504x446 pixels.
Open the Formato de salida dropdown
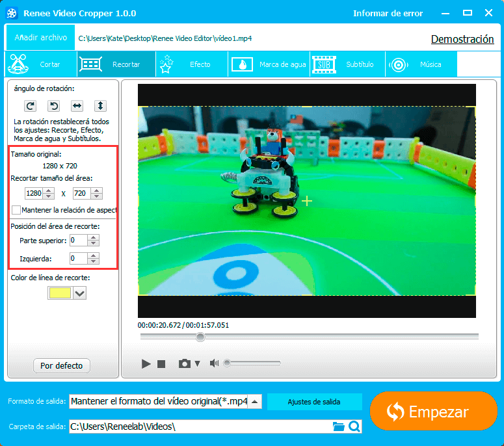[254, 402]
